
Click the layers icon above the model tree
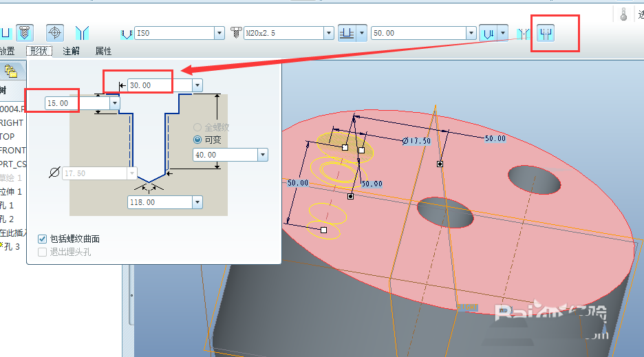11,72
